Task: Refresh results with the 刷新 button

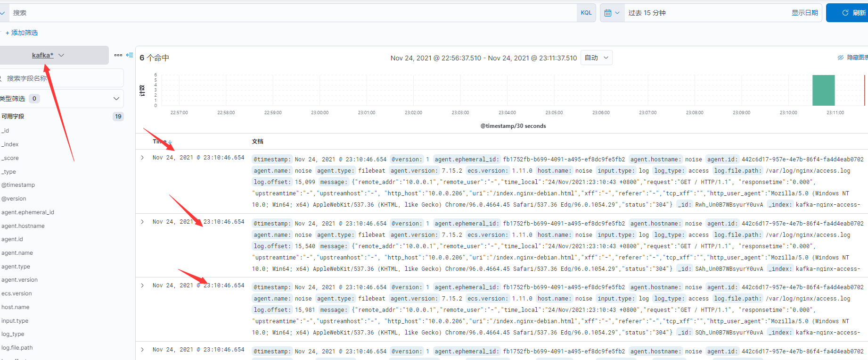Action: pos(847,13)
